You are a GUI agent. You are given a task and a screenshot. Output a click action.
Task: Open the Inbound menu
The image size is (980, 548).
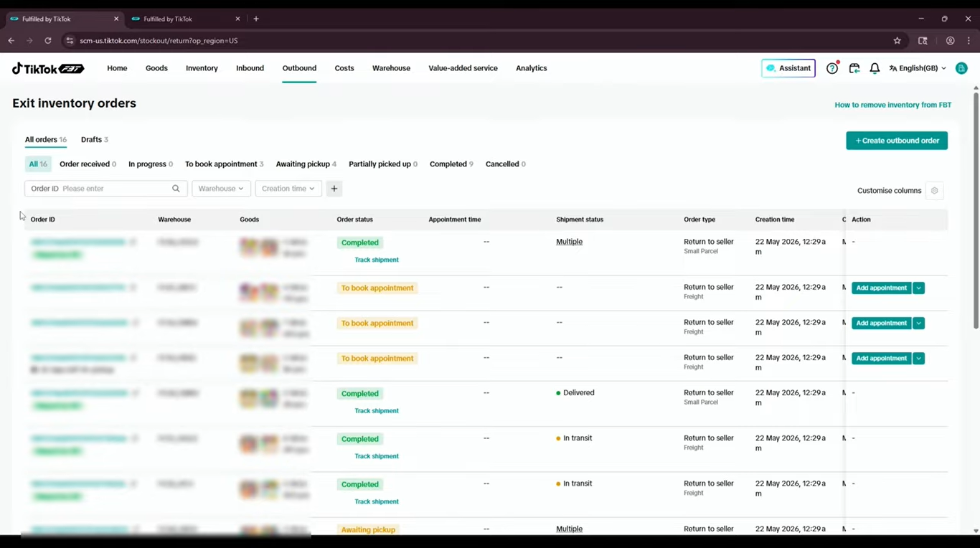pyautogui.click(x=250, y=68)
